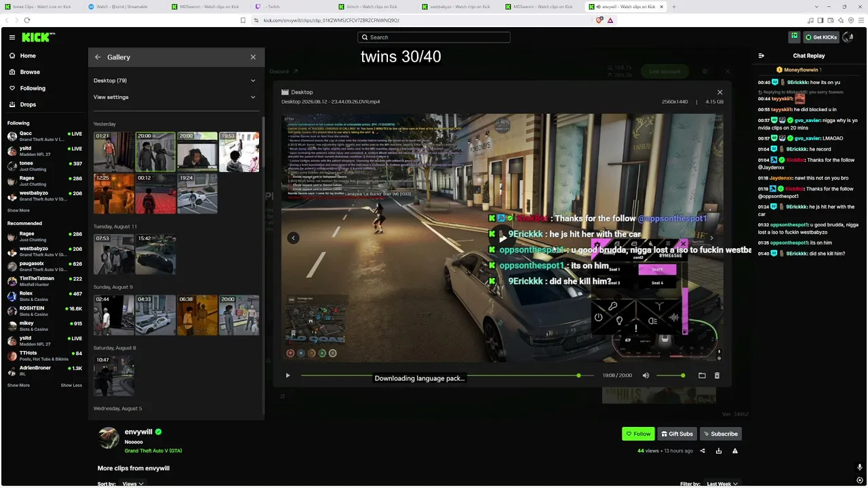Open the Filter by Last Week dropdown
The width and height of the screenshot is (868, 488).
pyautogui.click(x=722, y=484)
